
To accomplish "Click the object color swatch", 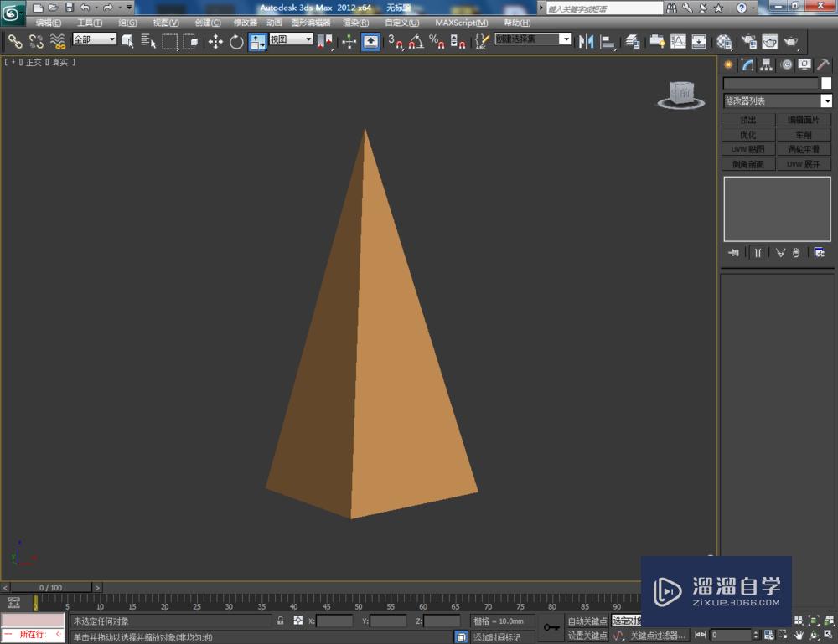I will click(x=825, y=83).
